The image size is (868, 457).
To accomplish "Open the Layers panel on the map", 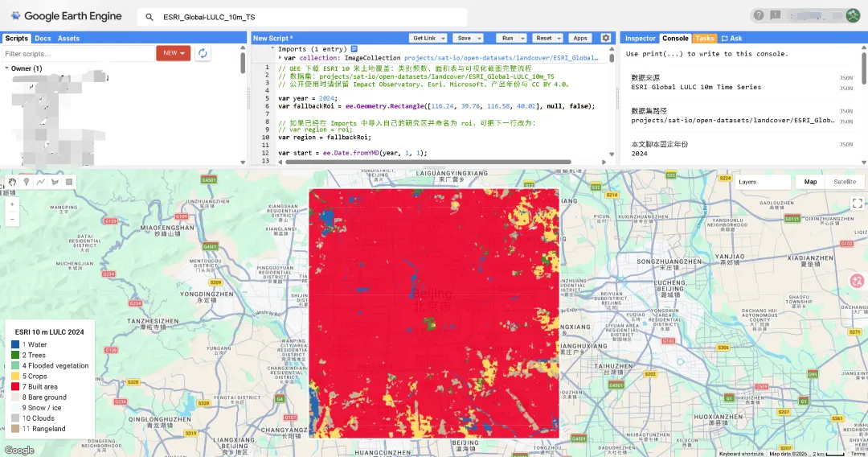I will 764,182.
